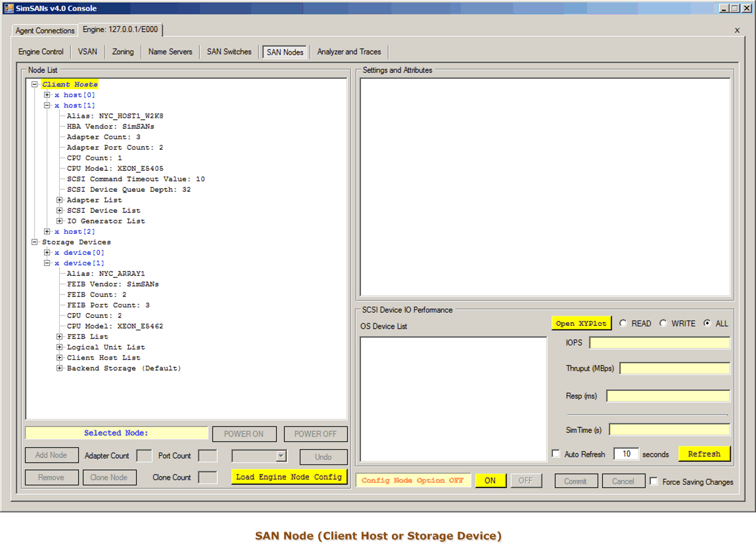Collapse device[1] under Storage Devices
The height and width of the screenshot is (544, 756).
pos(47,263)
